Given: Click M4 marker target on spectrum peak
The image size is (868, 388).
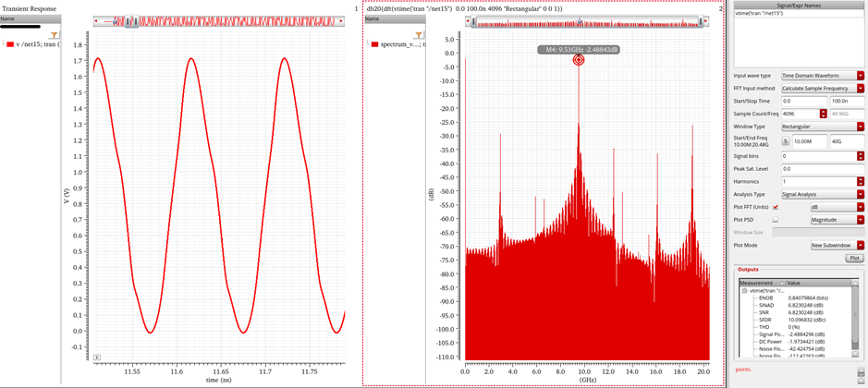Looking at the screenshot, I should click(x=579, y=60).
